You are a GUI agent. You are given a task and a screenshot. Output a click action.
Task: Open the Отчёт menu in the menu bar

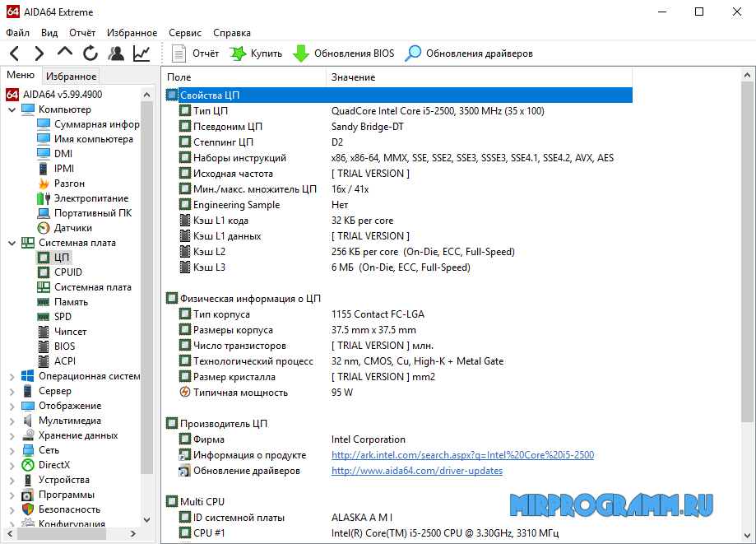82,33
